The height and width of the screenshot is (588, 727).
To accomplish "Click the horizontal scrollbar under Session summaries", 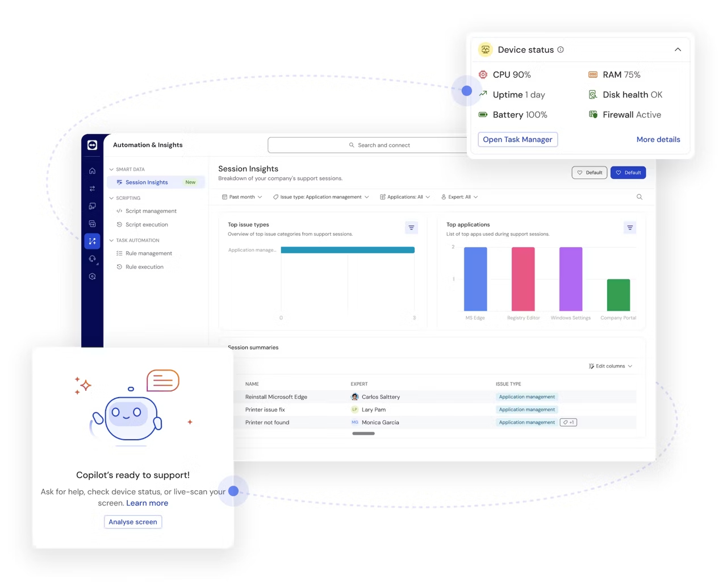I will (363, 433).
